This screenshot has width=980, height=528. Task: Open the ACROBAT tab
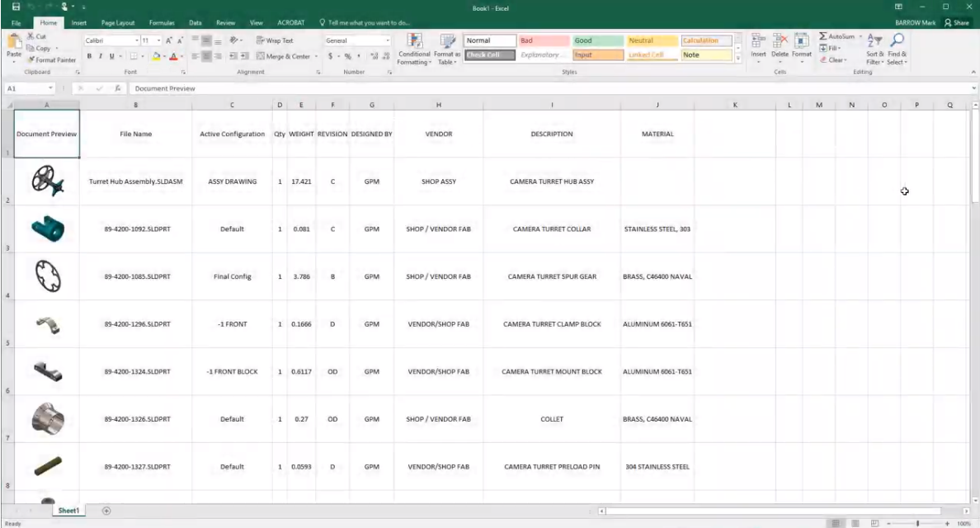pos(290,22)
